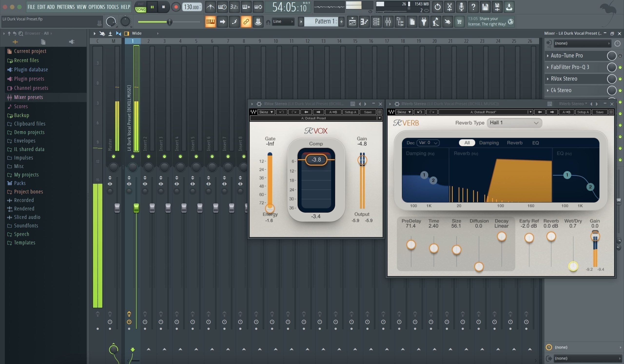Screen dimensions: 624x364
Task: Click the scissors cut icon in the toolbar
Action: pos(449,7)
